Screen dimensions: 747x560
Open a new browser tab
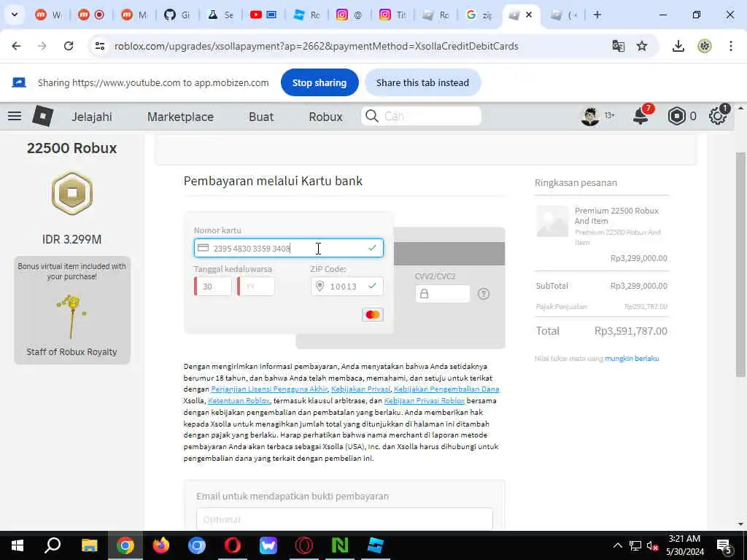597,15
